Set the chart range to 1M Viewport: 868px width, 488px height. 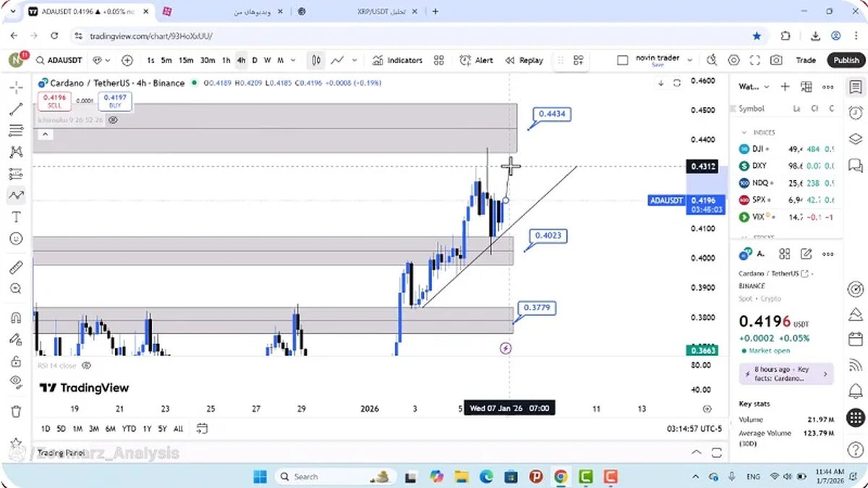coord(77,429)
